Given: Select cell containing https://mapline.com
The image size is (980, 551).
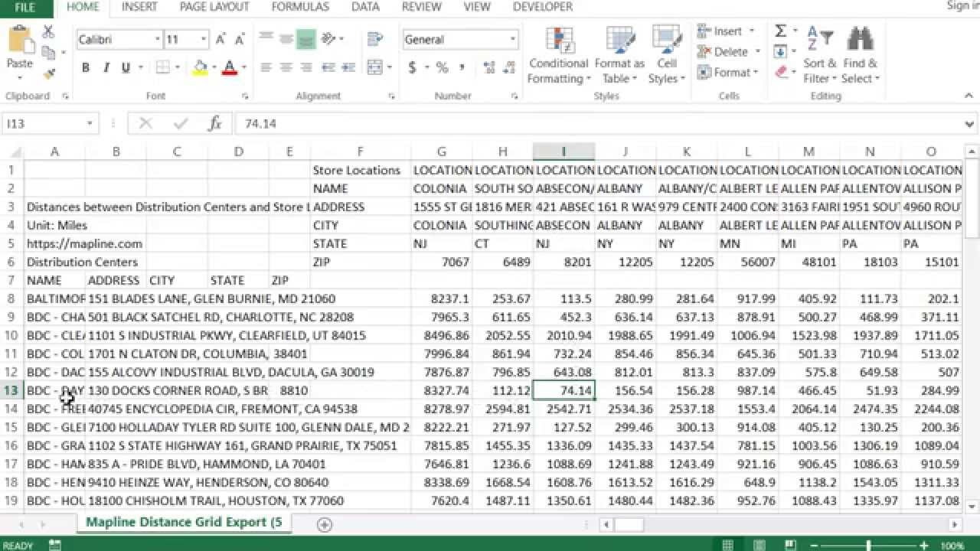Looking at the screenshot, I should (x=54, y=243).
